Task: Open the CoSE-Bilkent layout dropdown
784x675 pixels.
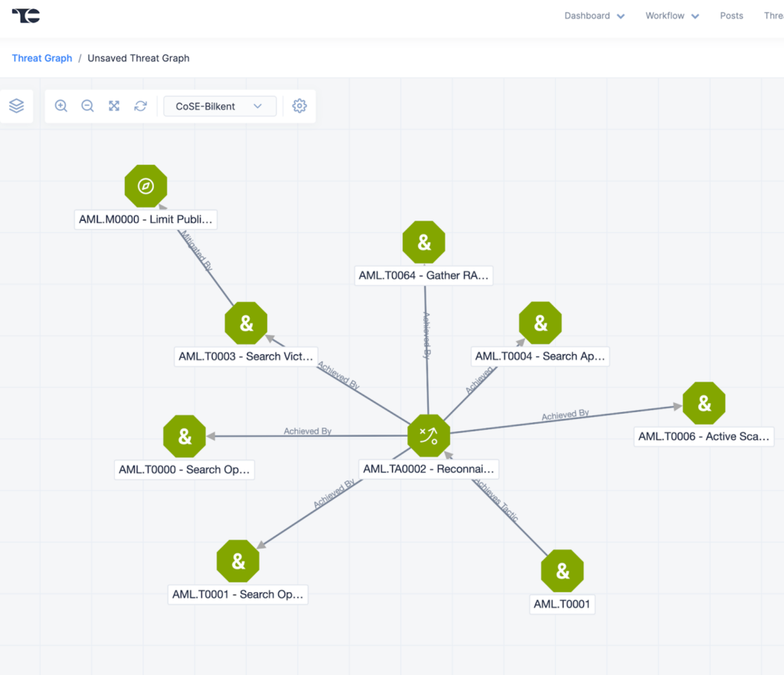Action: pos(220,106)
